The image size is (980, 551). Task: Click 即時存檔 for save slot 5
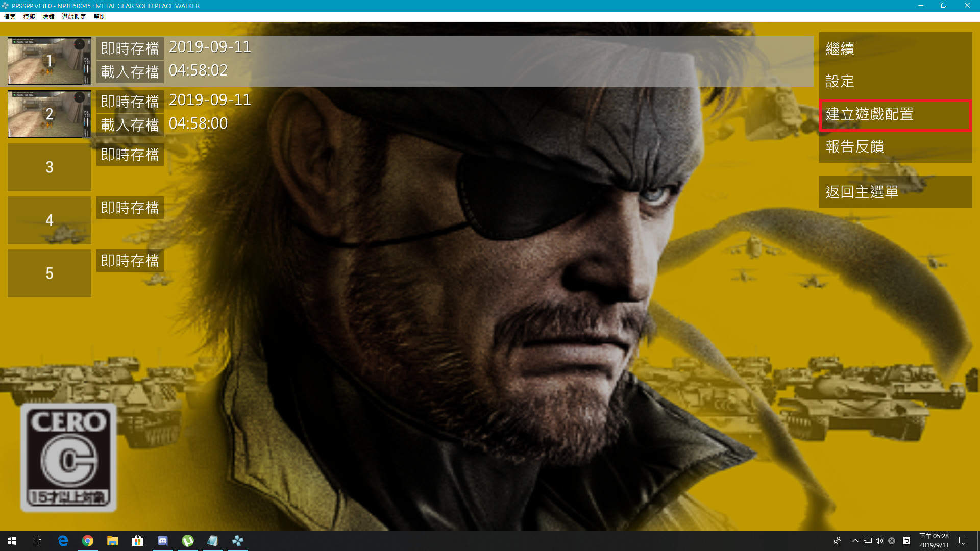[x=130, y=261]
